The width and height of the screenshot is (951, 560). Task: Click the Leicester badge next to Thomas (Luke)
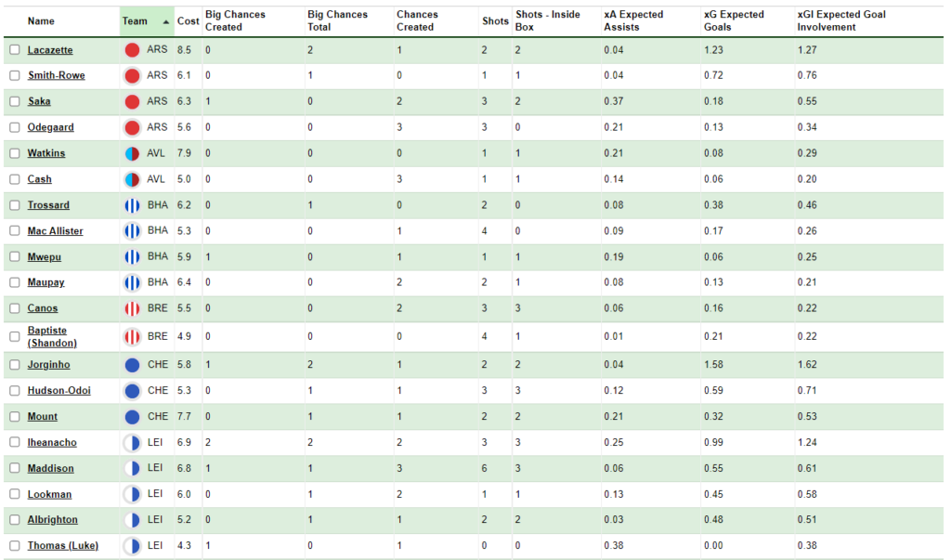(x=133, y=546)
